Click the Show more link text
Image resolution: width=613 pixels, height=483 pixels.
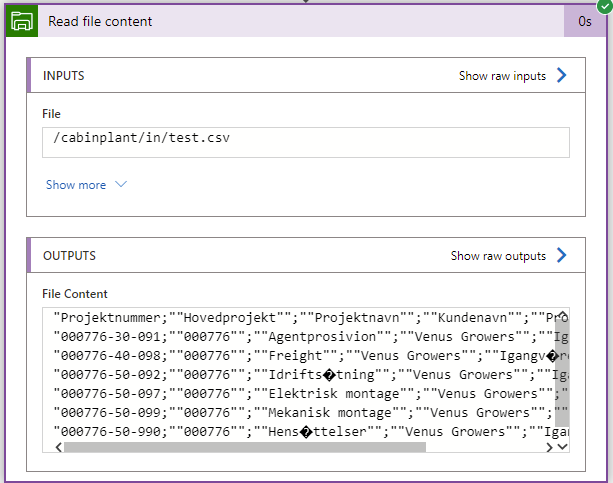click(x=75, y=185)
